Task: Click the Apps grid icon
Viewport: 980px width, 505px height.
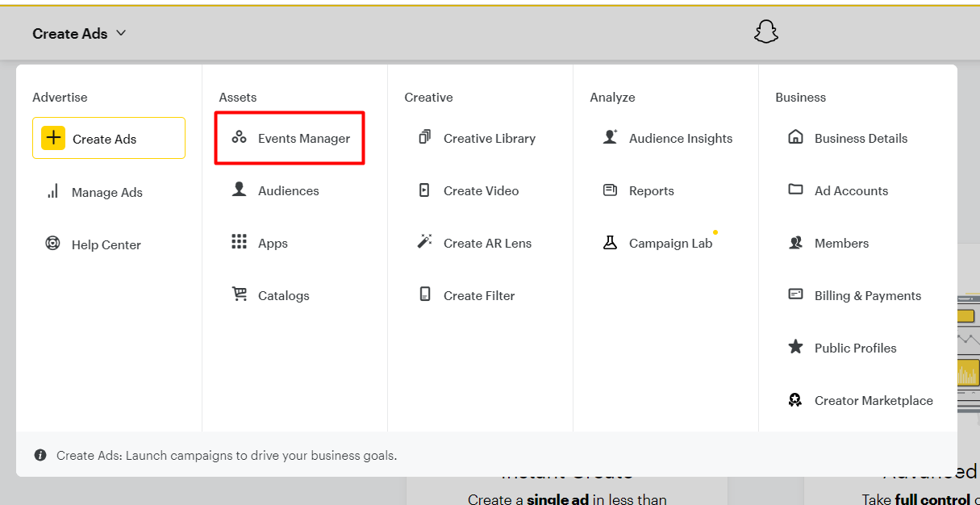Action: (239, 242)
